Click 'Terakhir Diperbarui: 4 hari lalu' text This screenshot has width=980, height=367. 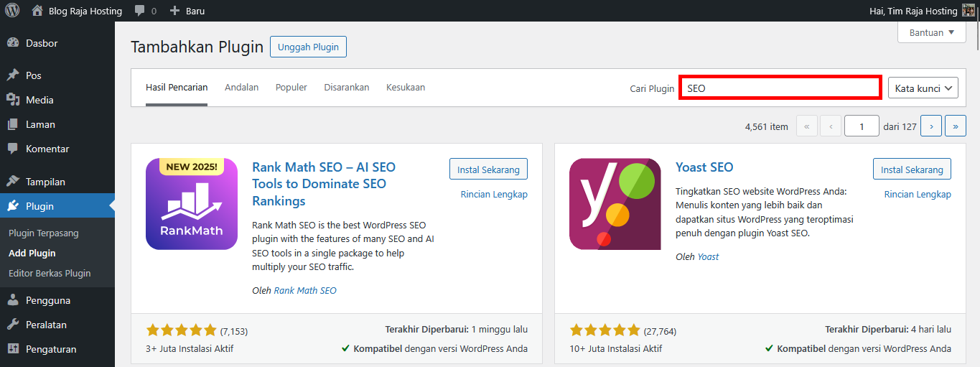coord(888,330)
